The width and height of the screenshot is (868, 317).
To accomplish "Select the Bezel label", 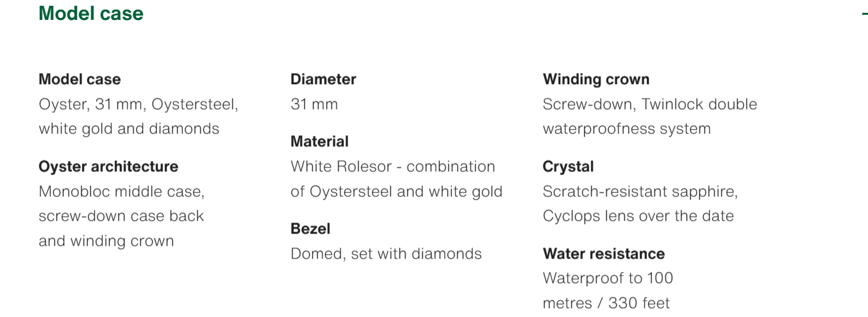I will click(310, 229).
